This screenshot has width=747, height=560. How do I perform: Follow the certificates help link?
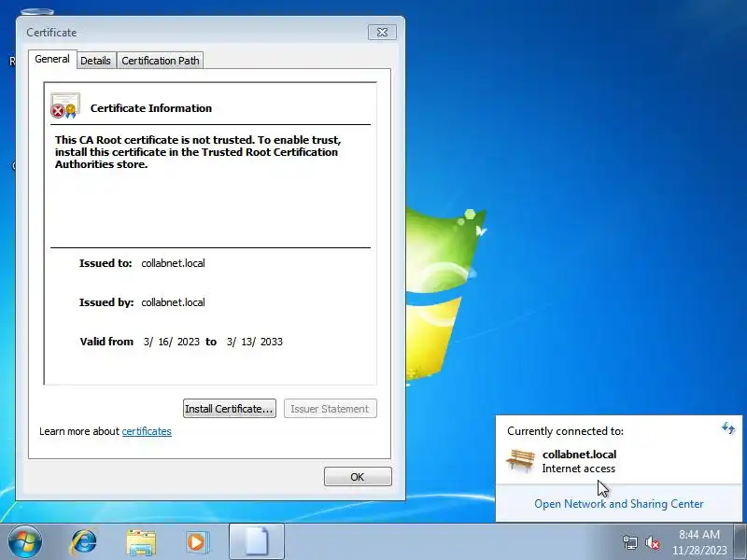tap(147, 431)
